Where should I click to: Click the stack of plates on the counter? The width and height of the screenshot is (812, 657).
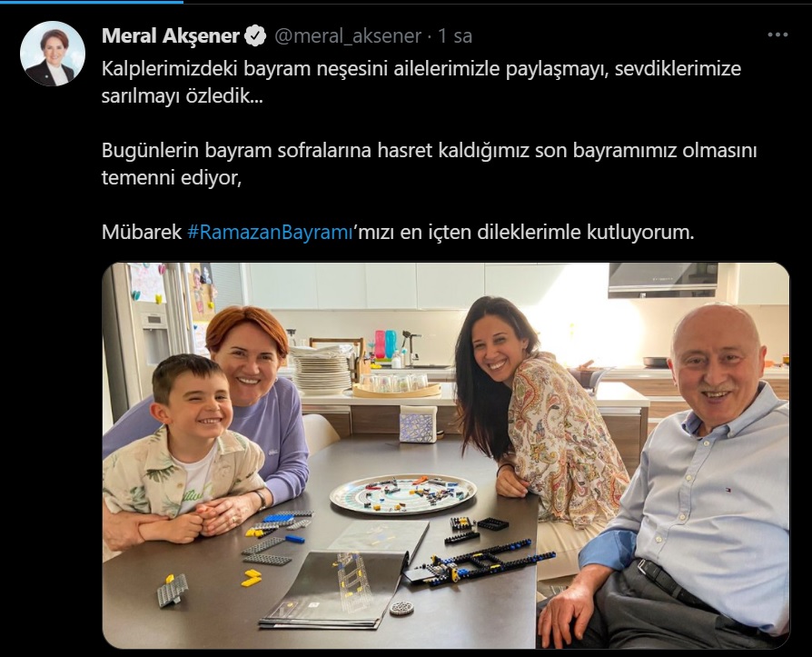320,369
